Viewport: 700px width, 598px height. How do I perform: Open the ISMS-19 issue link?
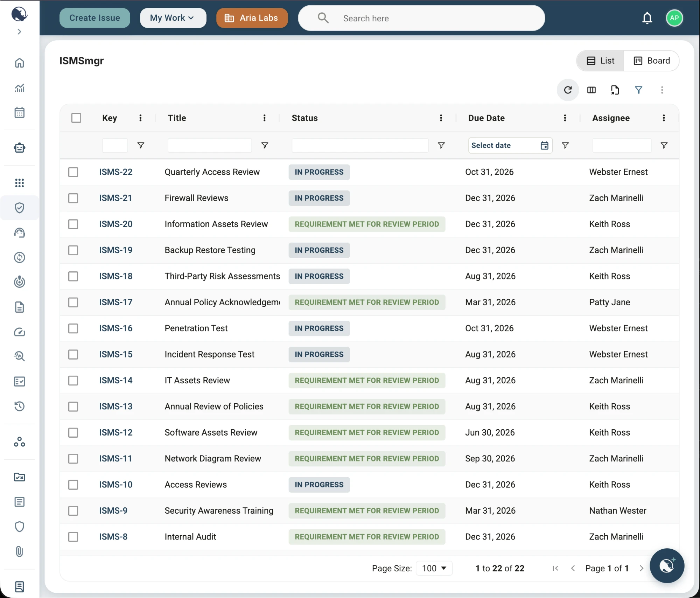tap(115, 250)
